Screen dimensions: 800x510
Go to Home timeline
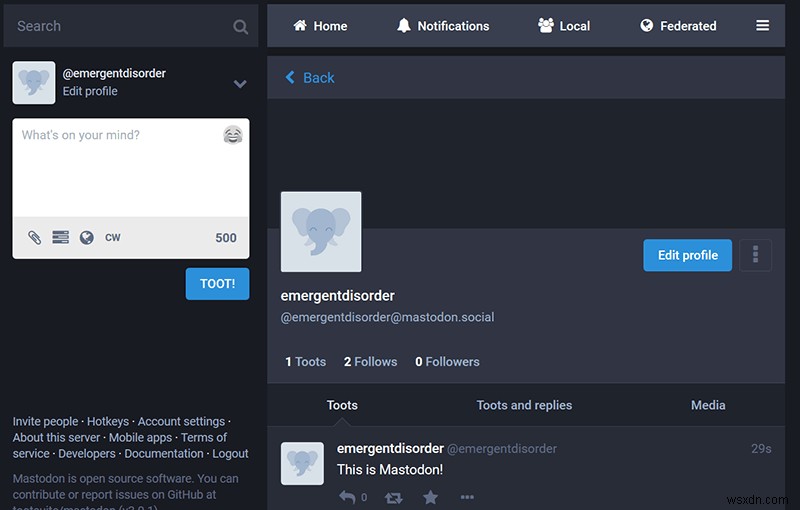coord(320,26)
